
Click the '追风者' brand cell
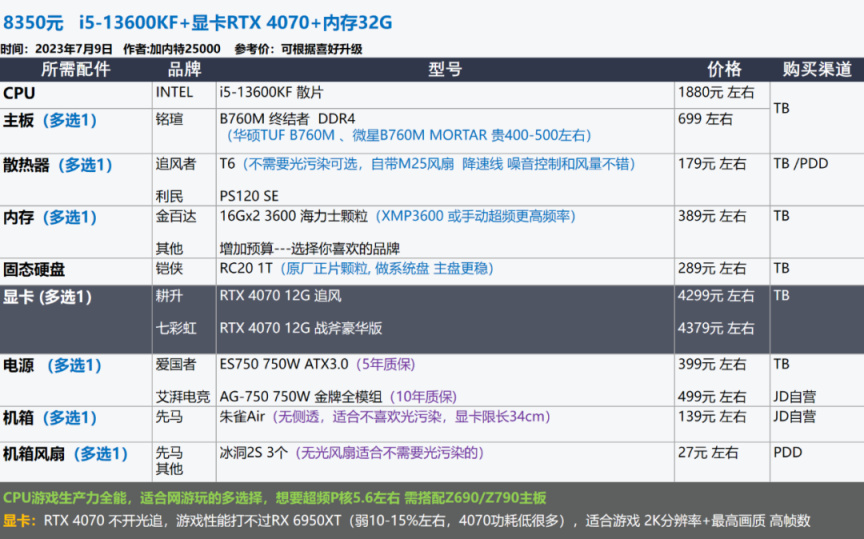click(x=176, y=164)
